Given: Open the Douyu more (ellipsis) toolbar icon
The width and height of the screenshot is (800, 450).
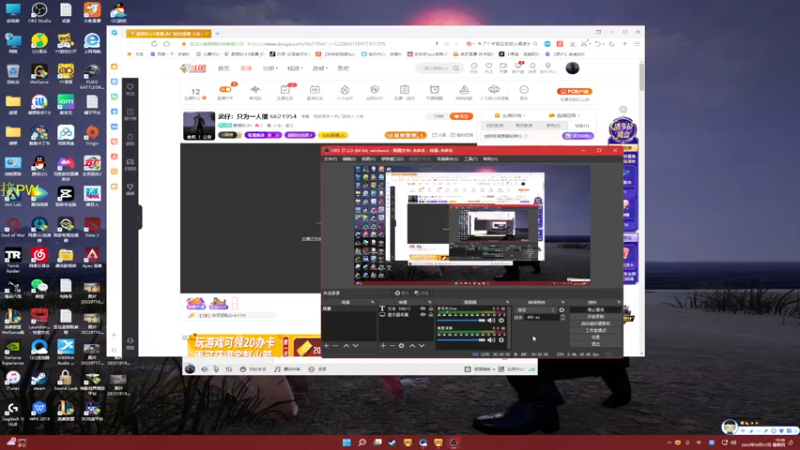Looking at the screenshot, I should pyautogui.click(x=523, y=91).
